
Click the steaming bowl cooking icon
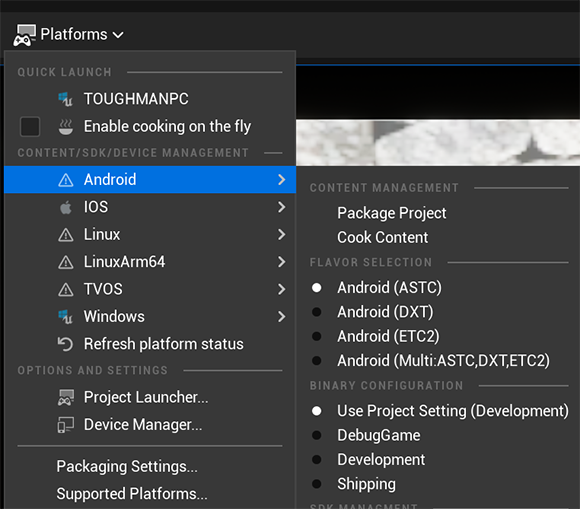(x=66, y=127)
